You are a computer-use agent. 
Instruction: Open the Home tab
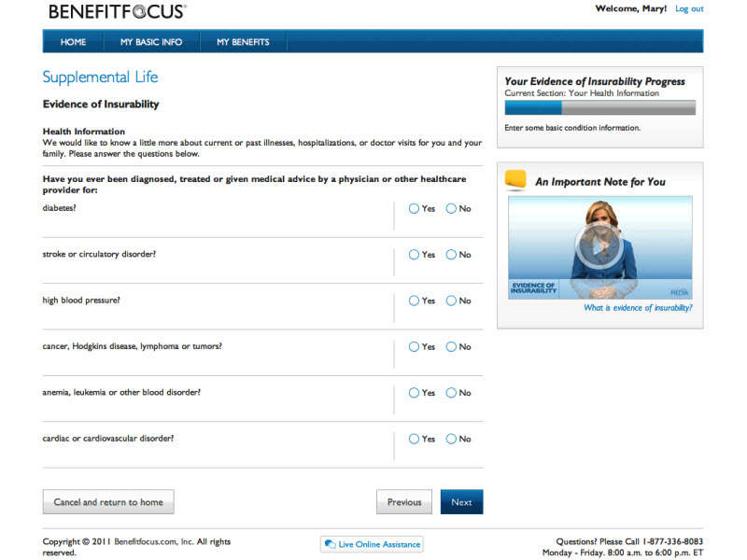pyautogui.click(x=73, y=42)
